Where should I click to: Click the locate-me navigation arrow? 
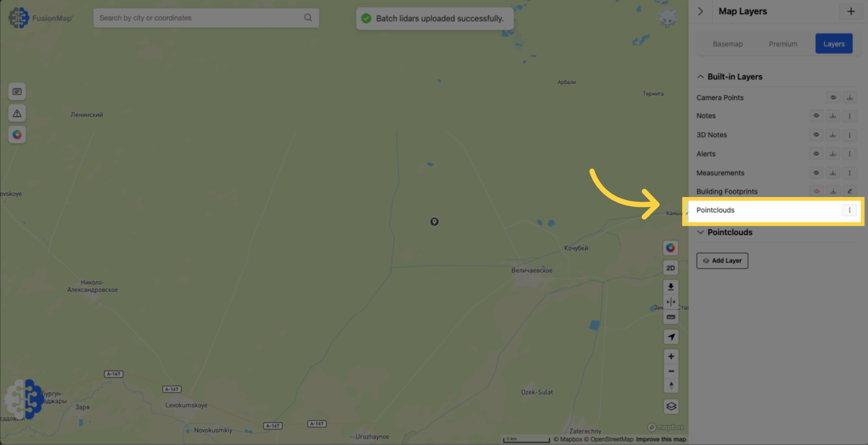coord(671,337)
